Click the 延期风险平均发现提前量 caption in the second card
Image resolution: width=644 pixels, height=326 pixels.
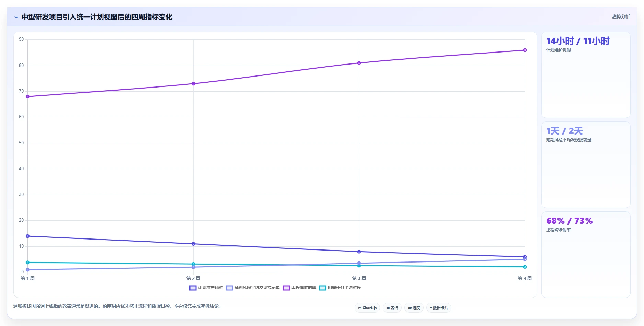tap(569, 140)
